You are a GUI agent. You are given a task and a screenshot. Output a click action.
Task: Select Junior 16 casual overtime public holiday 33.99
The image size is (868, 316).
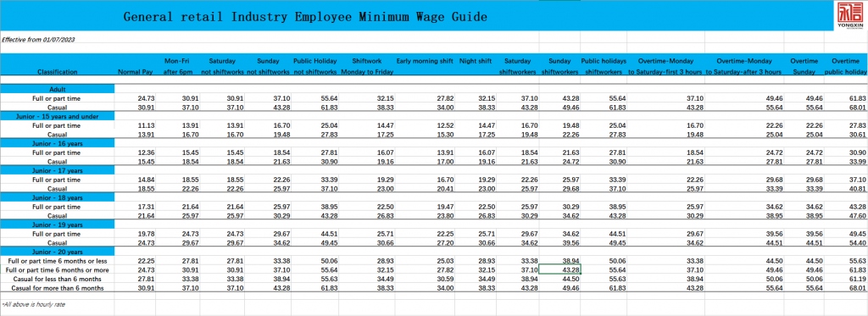click(858, 161)
